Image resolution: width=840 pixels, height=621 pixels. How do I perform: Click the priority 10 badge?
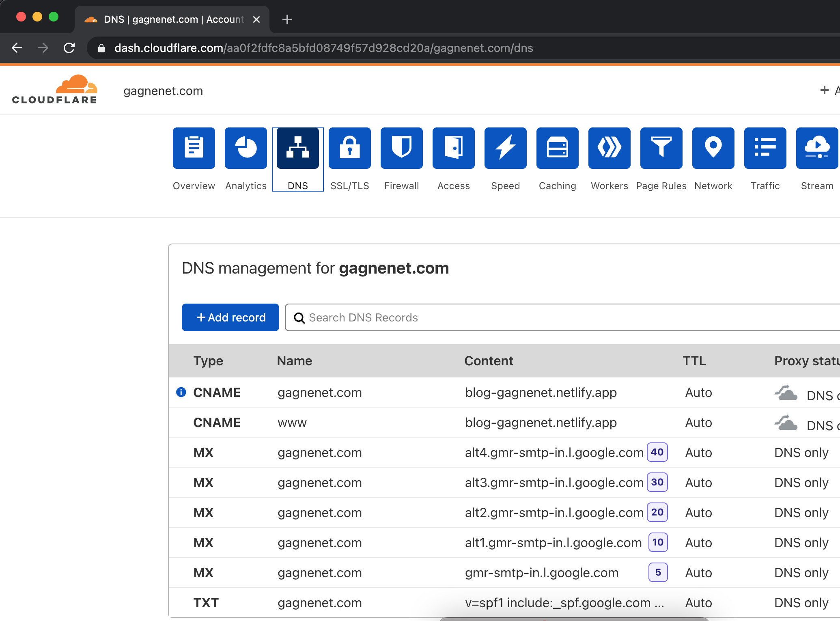pos(658,542)
